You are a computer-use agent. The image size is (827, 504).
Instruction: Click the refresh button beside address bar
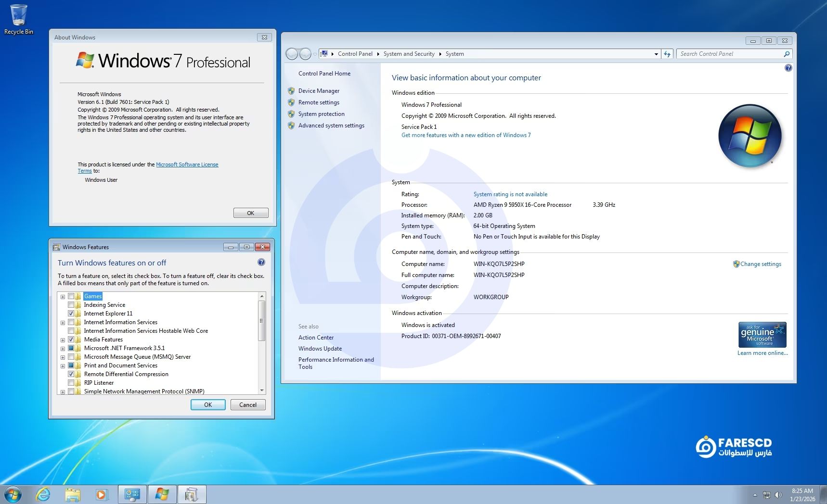(x=667, y=54)
